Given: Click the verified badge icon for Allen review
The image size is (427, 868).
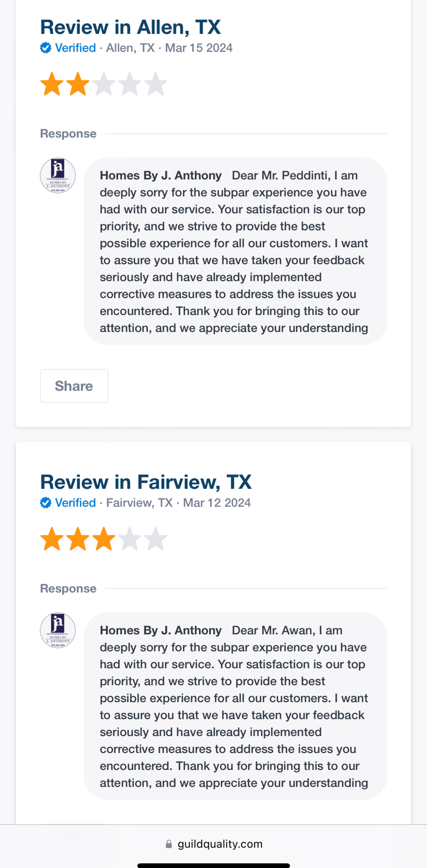Looking at the screenshot, I should point(45,48).
